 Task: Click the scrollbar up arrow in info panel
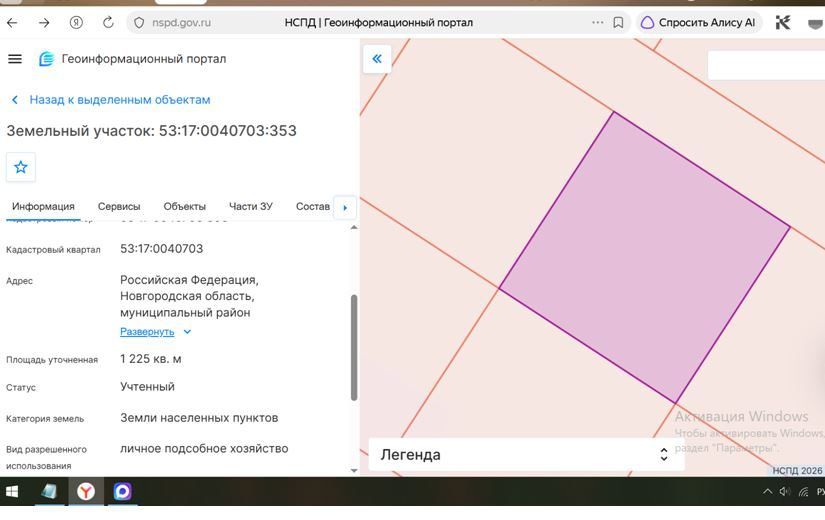point(354,227)
